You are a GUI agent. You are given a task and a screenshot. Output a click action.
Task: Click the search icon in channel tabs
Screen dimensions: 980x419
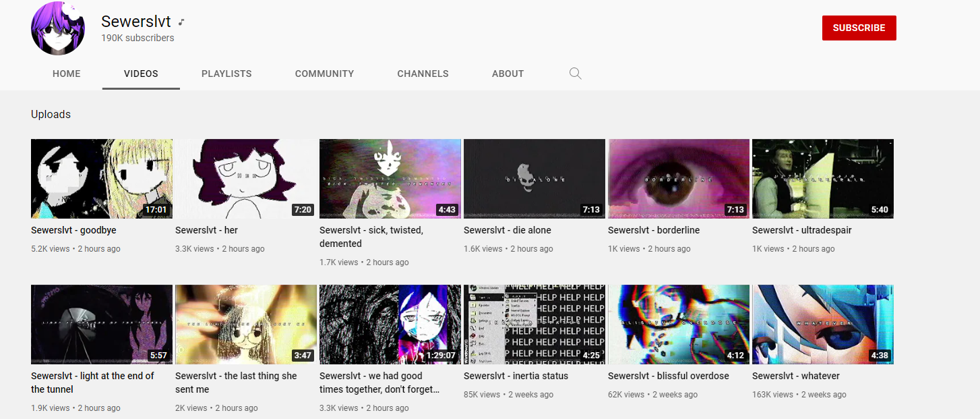pos(575,74)
